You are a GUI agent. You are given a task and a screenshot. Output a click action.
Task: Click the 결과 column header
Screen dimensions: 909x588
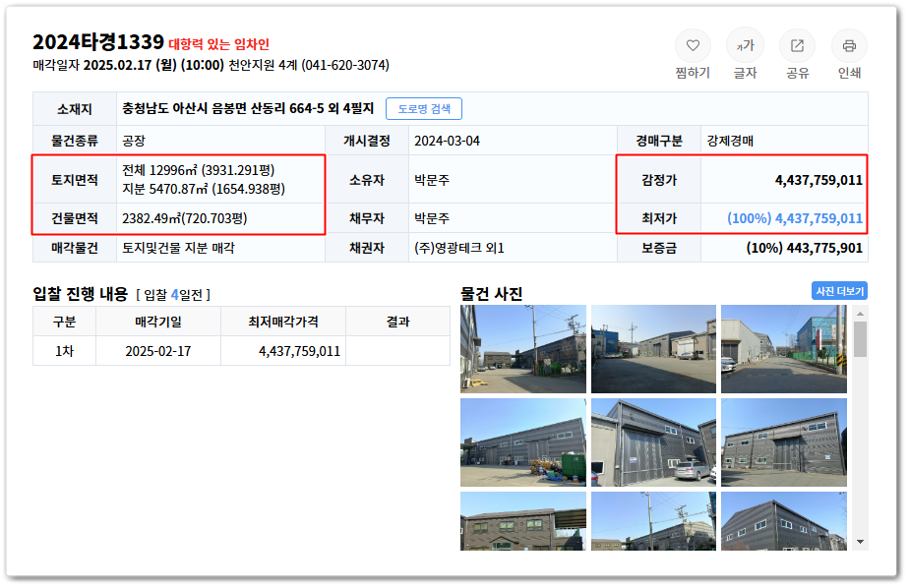(x=397, y=322)
